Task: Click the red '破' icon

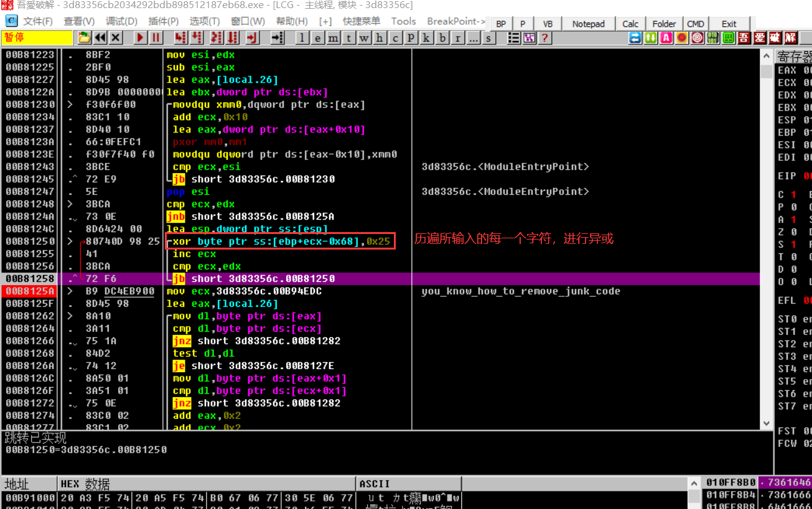Action: pos(775,38)
